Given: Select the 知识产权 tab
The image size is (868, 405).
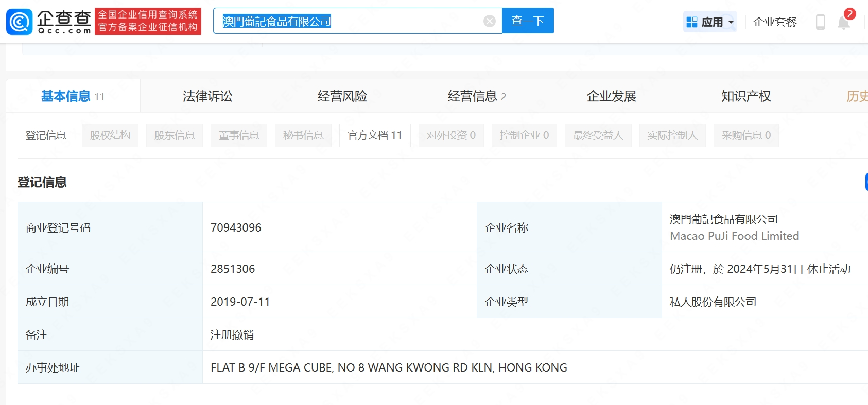Looking at the screenshot, I should pyautogui.click(x=745, y=96).
